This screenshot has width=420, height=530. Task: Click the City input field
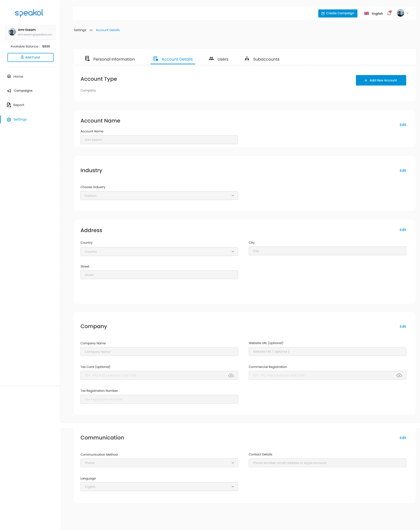(x=327, y=251)
